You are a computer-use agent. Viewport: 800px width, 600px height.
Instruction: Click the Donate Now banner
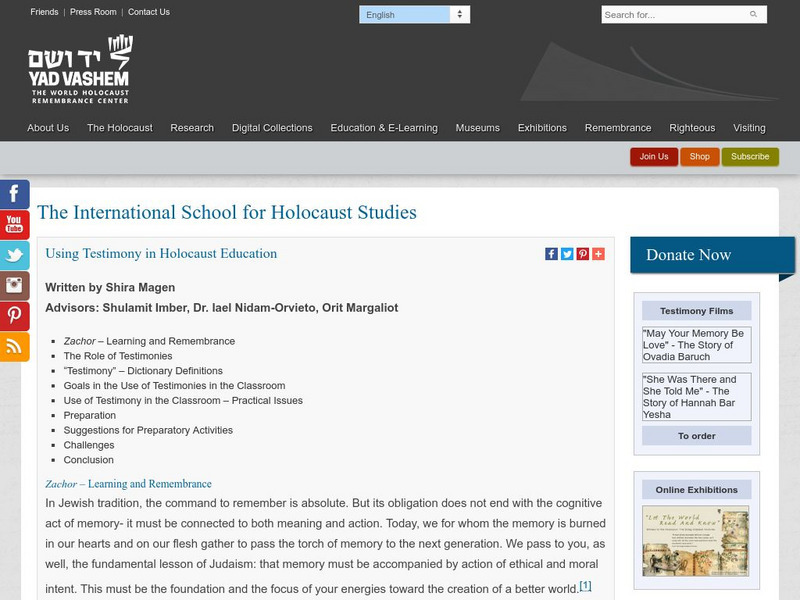712,255
